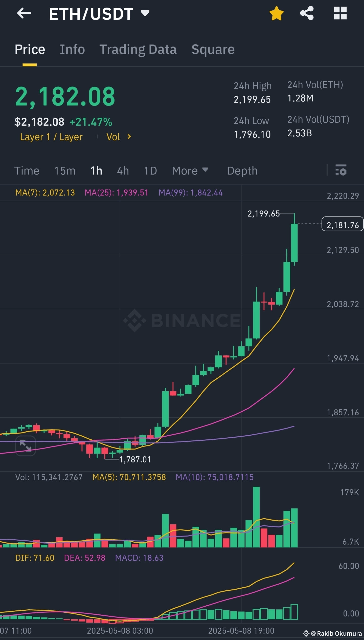Open chart indicator settings icon

(341, 170)
